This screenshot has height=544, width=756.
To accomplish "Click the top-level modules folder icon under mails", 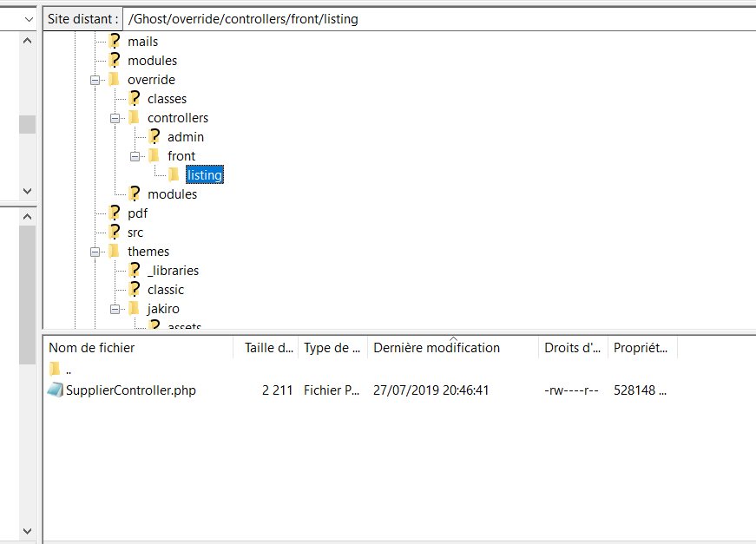I will 115,60.
